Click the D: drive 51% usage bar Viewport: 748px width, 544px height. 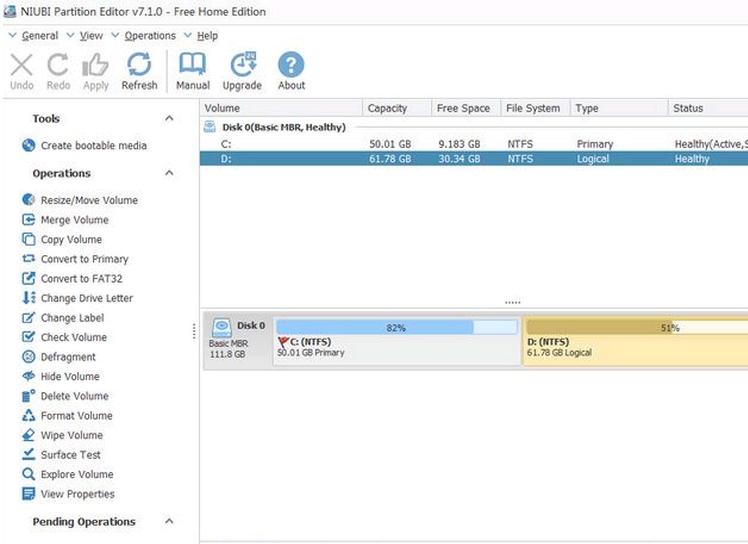tap(637, 327)
